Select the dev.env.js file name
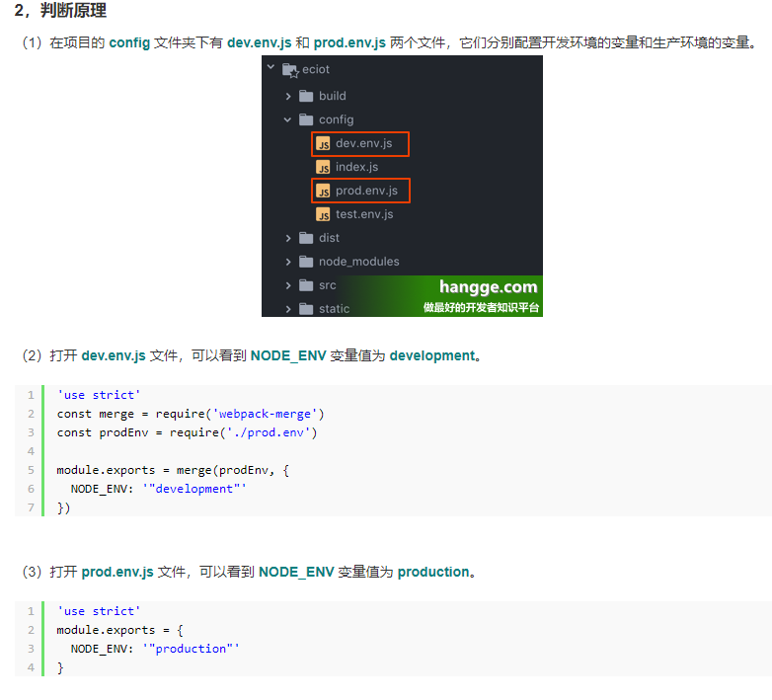Screen dimensions: 772x700 (x=364, y=143)
